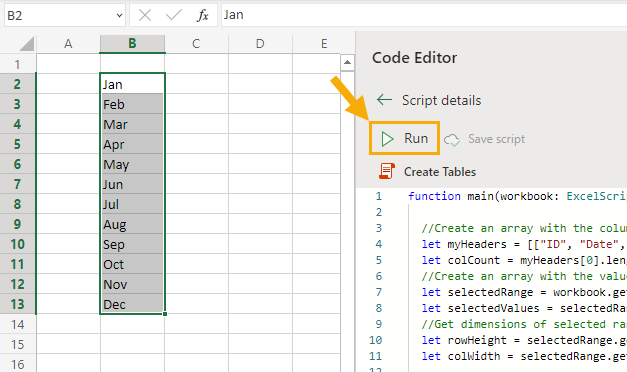Click the green play triangle icon
The width and height of the screenshot is (627, 372).
pos(387,139)
